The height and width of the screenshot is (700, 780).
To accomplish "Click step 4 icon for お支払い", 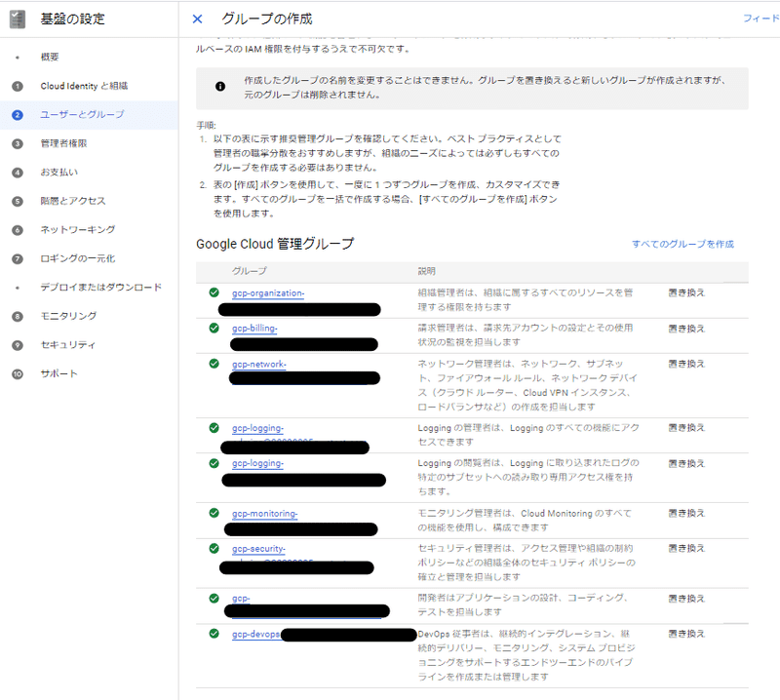I will 18,173.
